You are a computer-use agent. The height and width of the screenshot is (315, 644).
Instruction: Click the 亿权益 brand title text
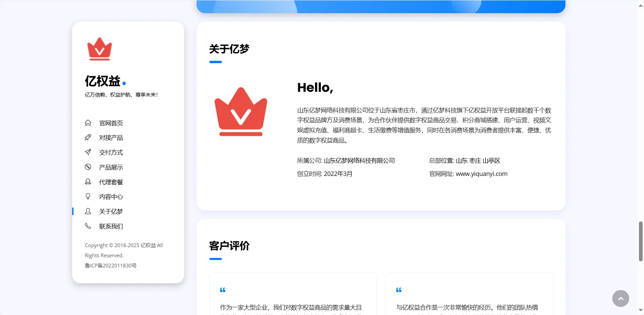pyautogui.click(x=103, y=81)
